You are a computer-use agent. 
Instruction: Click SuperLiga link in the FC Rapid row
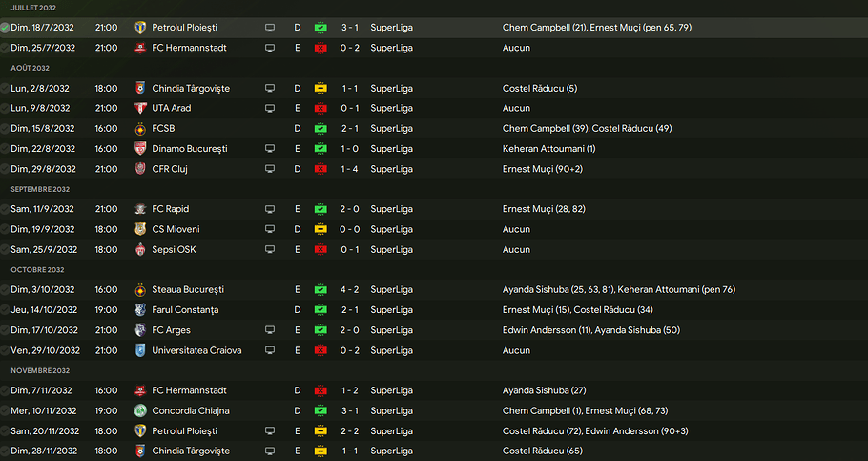391,209
